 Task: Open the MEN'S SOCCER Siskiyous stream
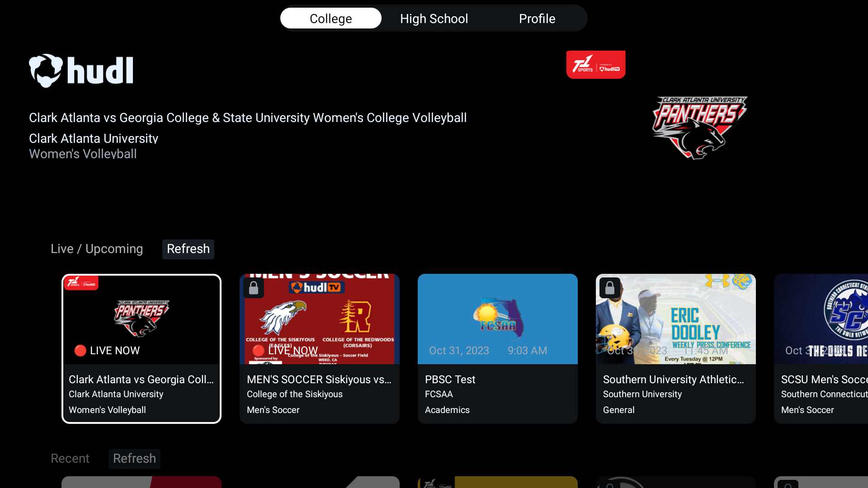click(x=319, y=348)
